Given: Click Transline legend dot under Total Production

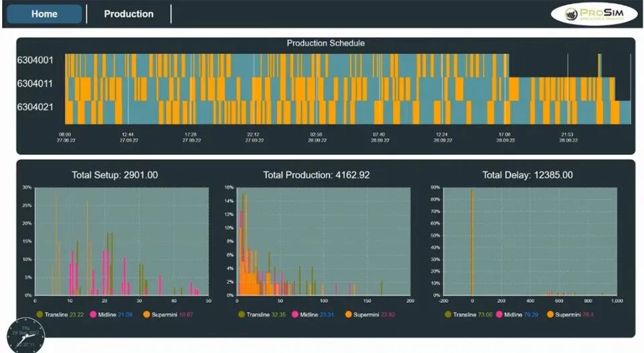Looking at the screenshot, I should [x=241, y=314].
